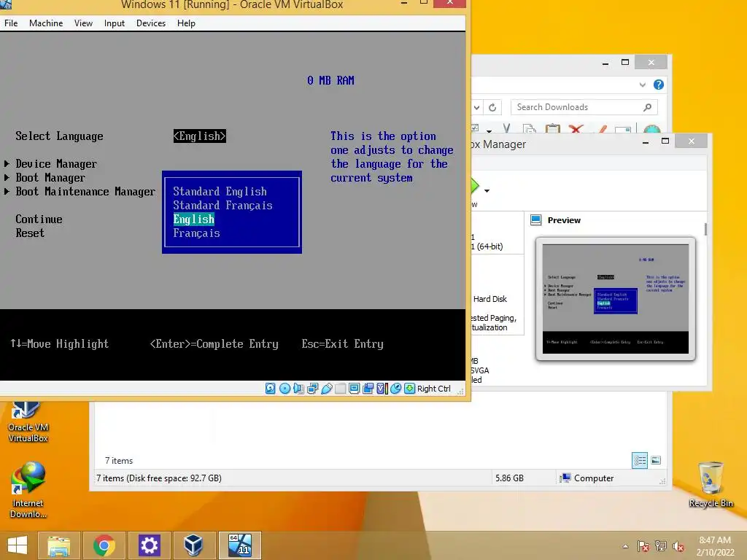747x560 pixels.
Task: Click the Search Downloads field
Action: coord(584,107)
